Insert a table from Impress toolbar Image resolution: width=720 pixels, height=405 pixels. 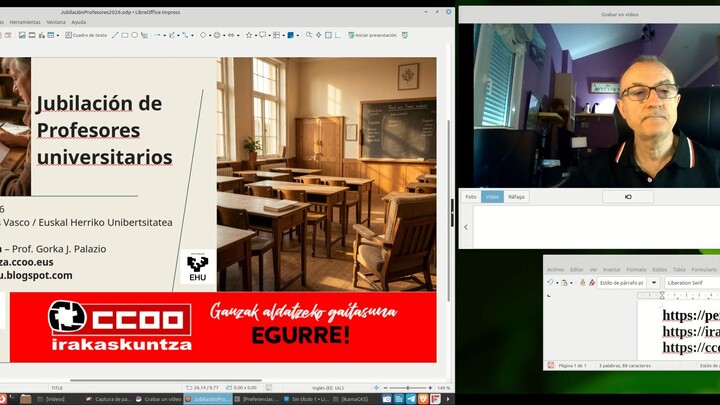pyautogui.click(x=51, y=35)
